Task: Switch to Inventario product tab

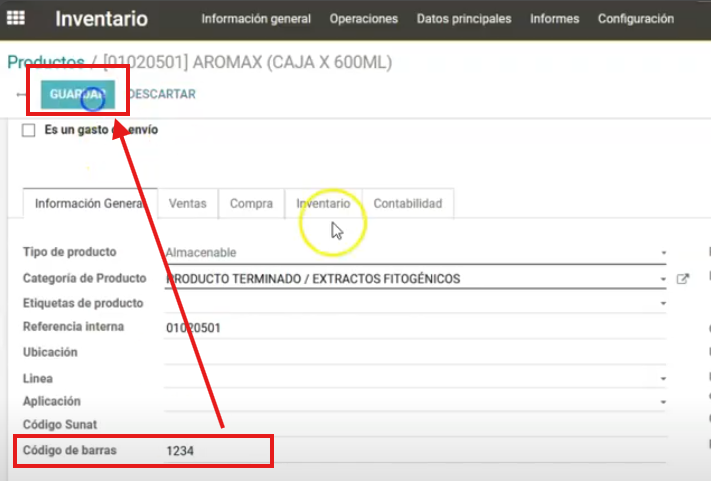Action: (x=323, y=204)
